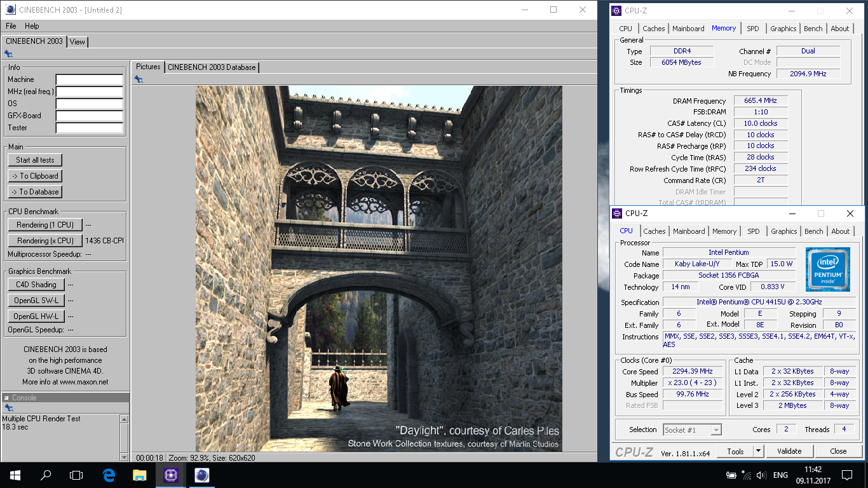Open taskbar search magnifier
Screen dimensions: 868x488
coord(46,475)
